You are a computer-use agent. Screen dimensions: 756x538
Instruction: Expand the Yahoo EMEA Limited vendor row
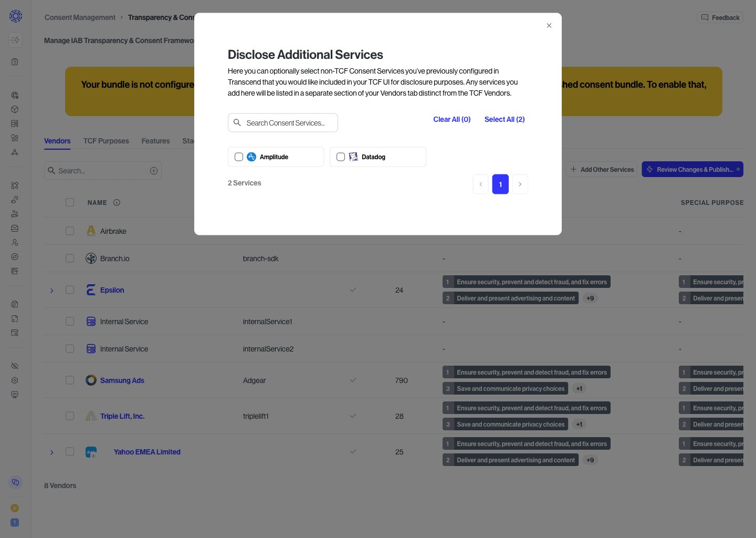pos(51,452)
